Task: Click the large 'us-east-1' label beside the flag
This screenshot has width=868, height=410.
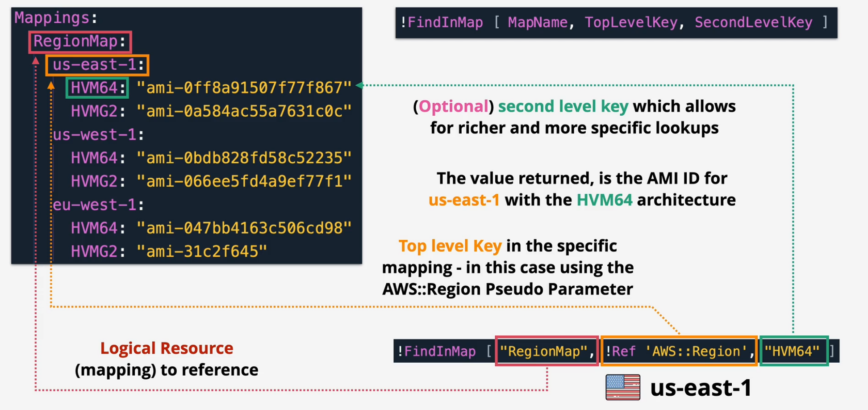Action: click(701, 387)
